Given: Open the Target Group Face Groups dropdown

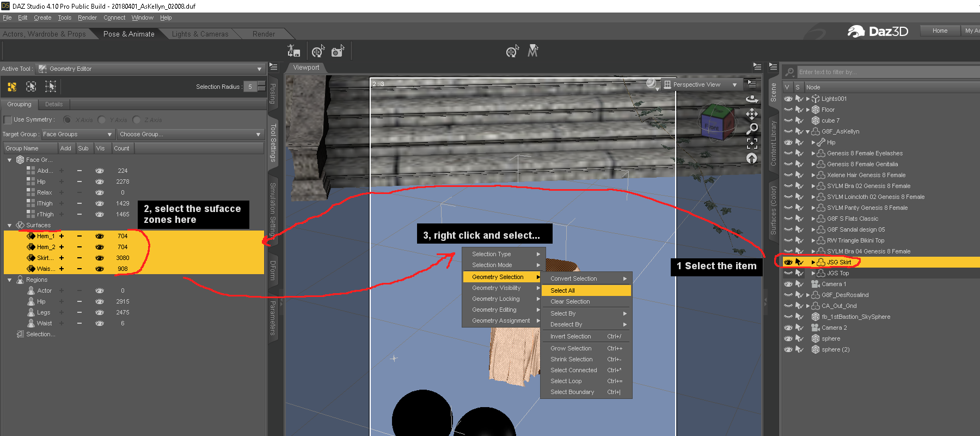Looking at the screenshot, I should pyautogui.click(x=77, y=135).
